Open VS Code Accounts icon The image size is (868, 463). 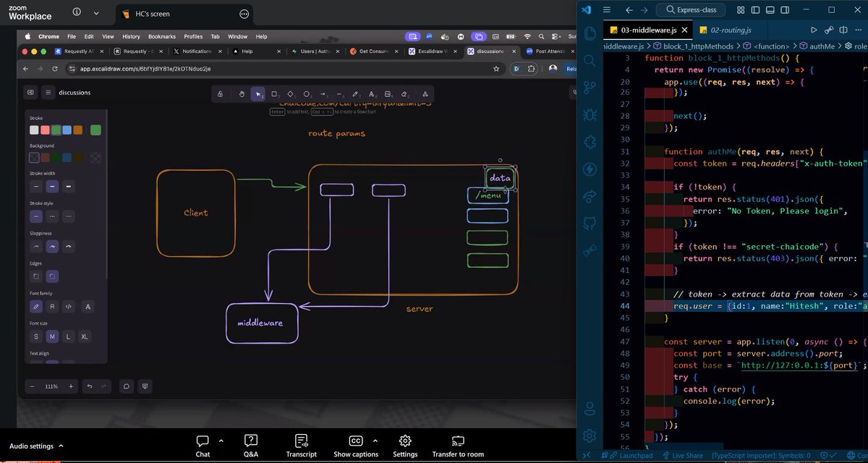[x=590, y=409]
